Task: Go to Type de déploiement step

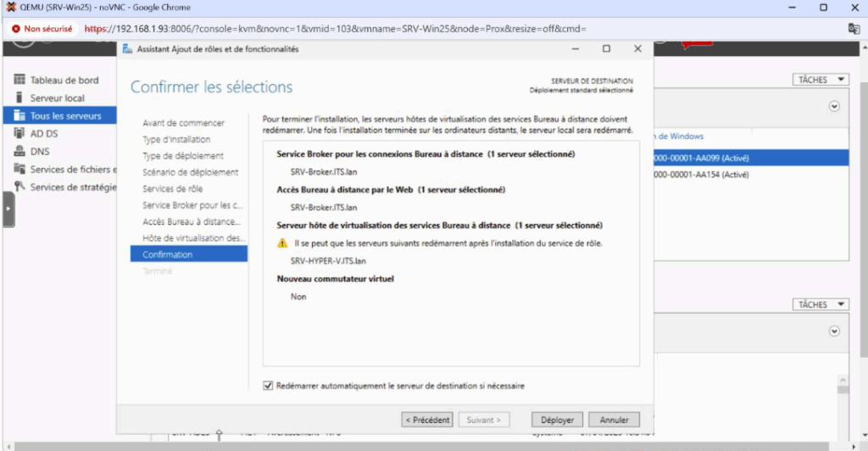Action: 183,156
